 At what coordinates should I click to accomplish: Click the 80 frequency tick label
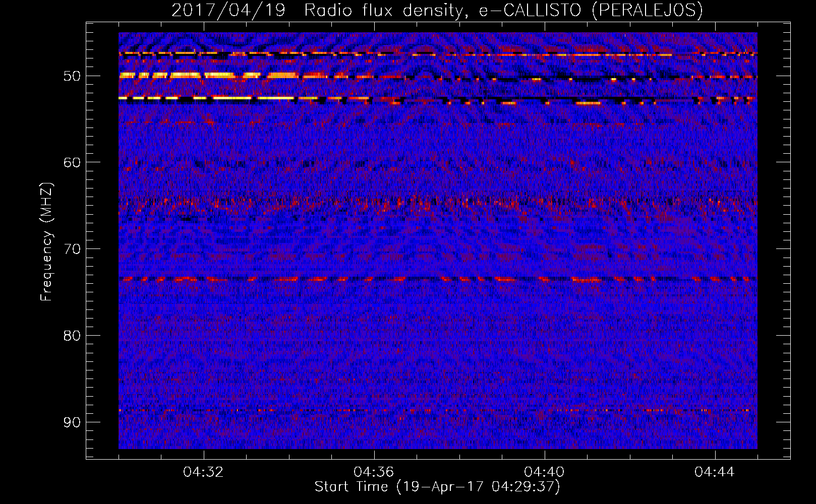[72, 335]
